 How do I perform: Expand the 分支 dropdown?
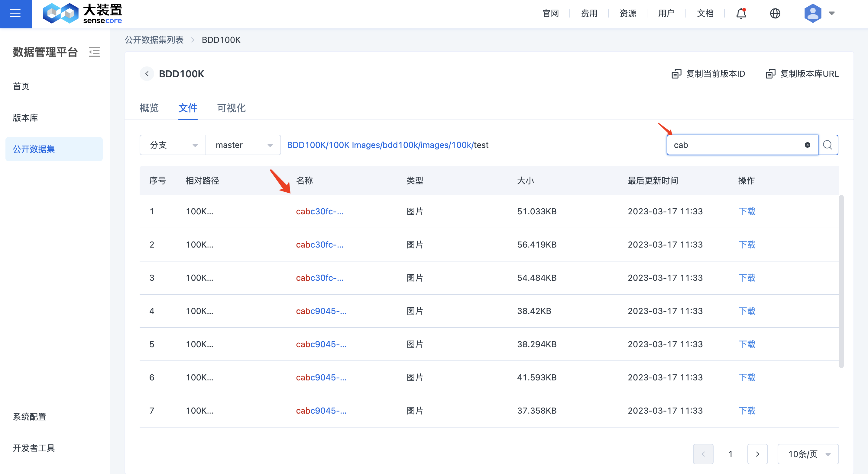point(173,145)
